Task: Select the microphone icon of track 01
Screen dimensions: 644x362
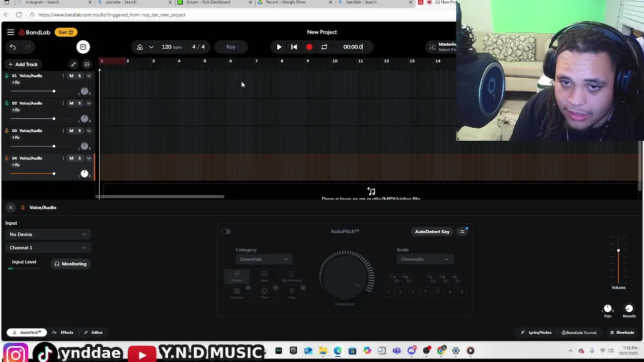Action: (x=7, y=76)
